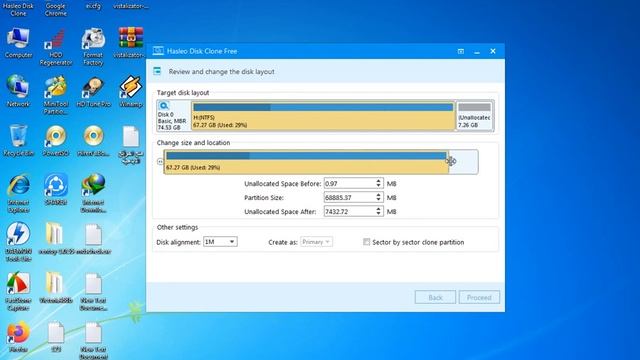Select H:(NTFS) partition in target layout
Screen dimensions: 640x360
pos(323,116)
